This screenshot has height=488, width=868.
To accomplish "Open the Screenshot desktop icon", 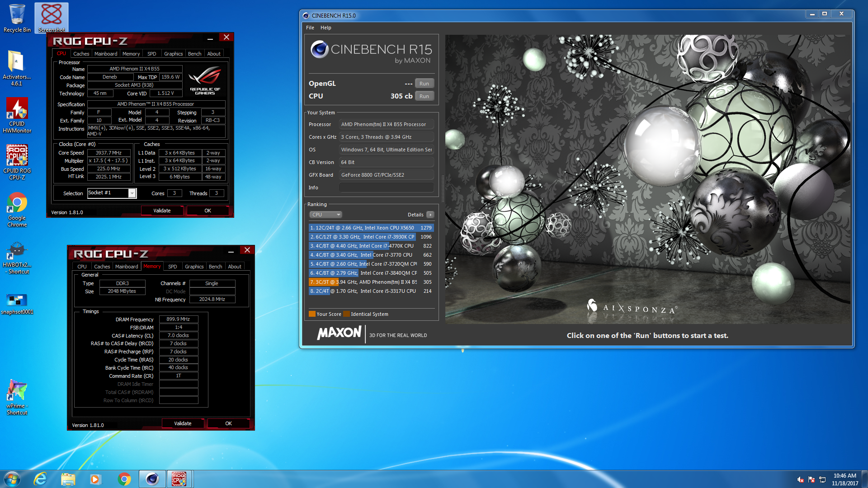I will 51,18.
